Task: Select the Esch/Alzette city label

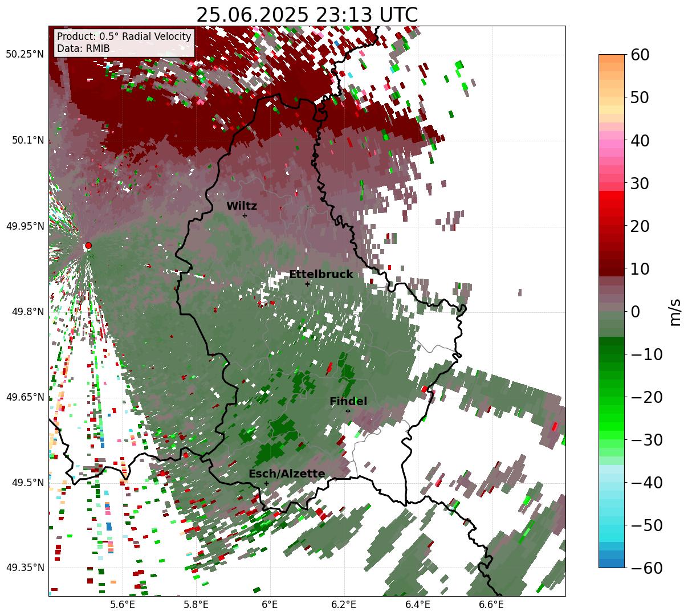Action: (x=287, y=474)
